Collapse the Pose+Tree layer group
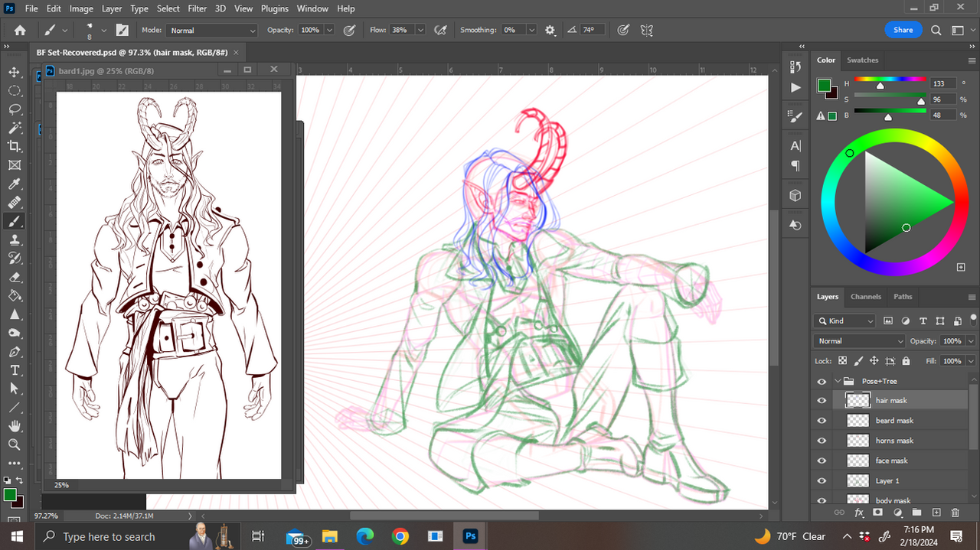 (x=838, y=381)
